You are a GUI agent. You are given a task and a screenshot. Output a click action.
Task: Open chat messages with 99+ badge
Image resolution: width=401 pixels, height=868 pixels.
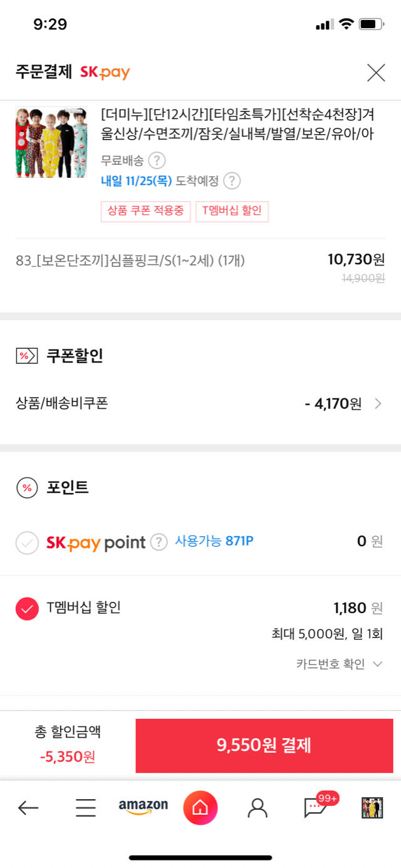(x=315, y=808)
